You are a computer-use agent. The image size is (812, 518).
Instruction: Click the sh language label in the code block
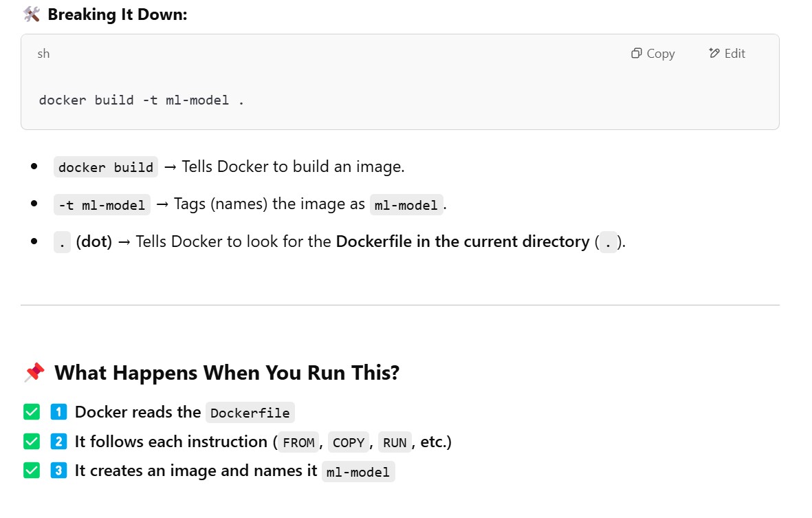coord(43,54)
